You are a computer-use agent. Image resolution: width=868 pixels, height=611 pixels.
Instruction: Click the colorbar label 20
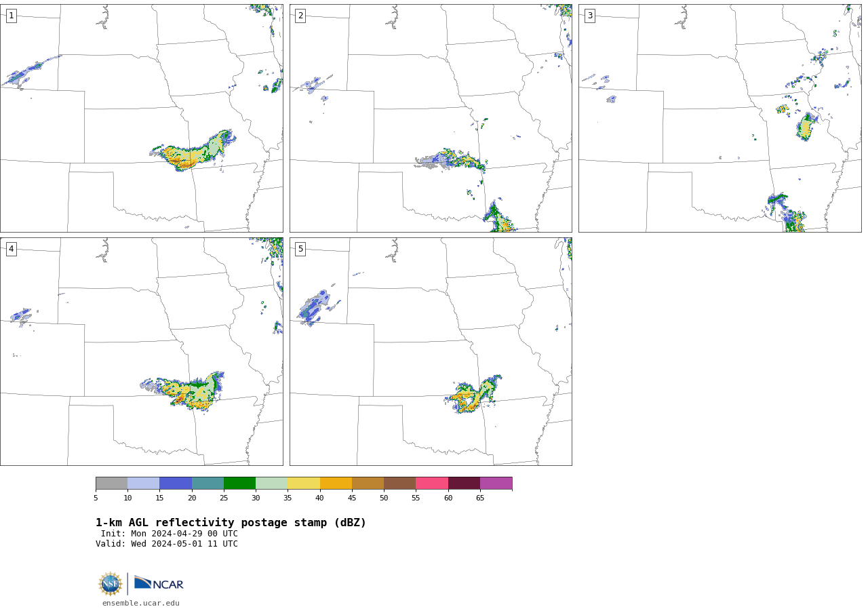point(192,498)
